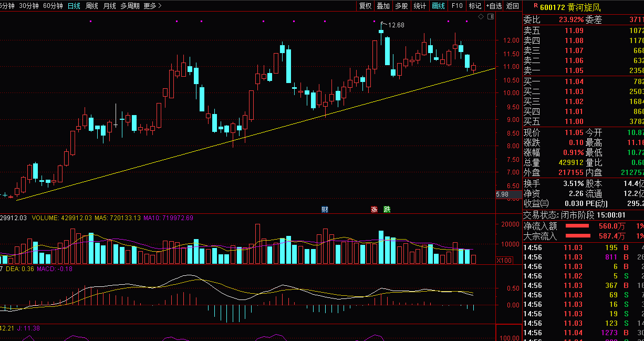The width and height of the screenshot is (644, 341).
Task: Switch to the 周线 weekly tab
Action: pos(92,6)
